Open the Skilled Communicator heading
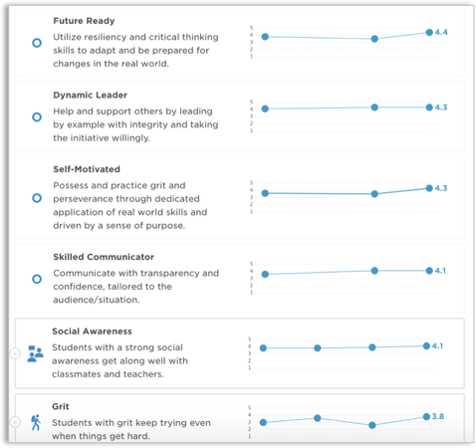This screenshot has width=476, height=448. [x=104, y=257]
